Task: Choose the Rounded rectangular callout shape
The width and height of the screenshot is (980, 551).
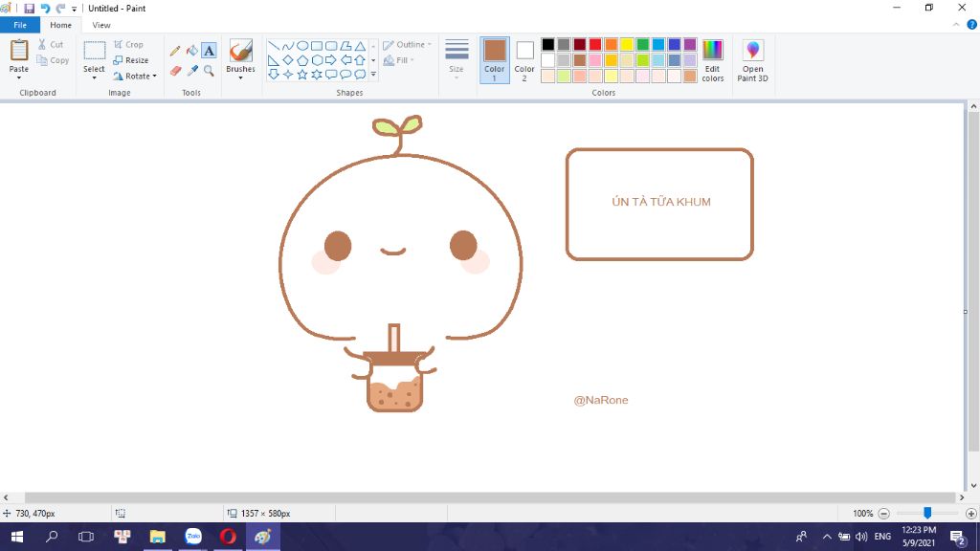Action: [331, 75]
